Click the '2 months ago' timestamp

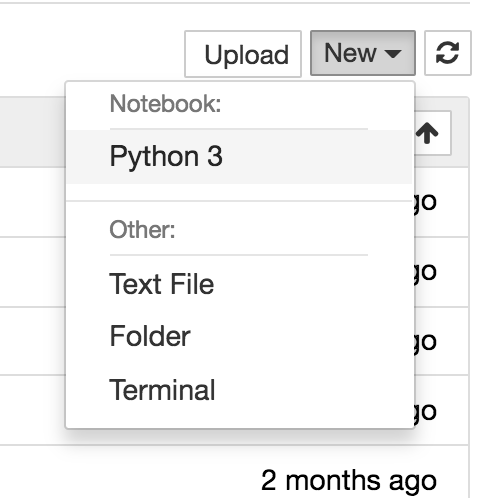(x=349, y=480)
